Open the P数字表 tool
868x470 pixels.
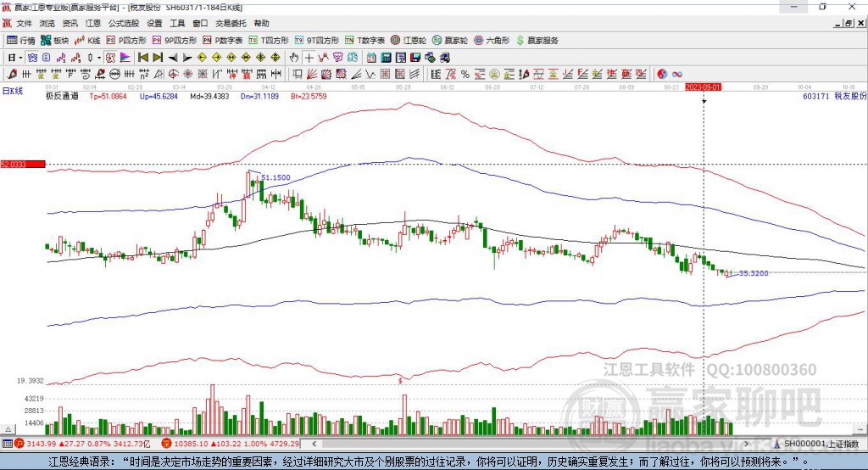pyautogui.click(x=223, y=41)
